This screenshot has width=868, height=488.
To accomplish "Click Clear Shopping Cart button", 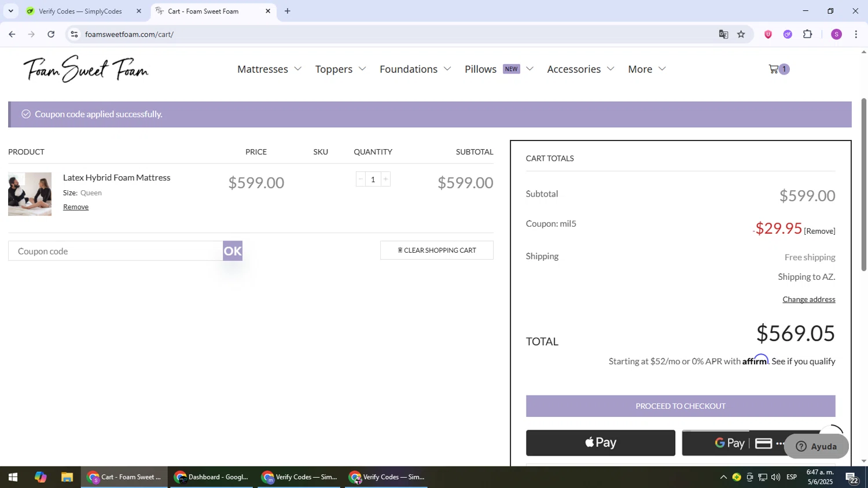I will pyautogui.click(x=437, y=250).
